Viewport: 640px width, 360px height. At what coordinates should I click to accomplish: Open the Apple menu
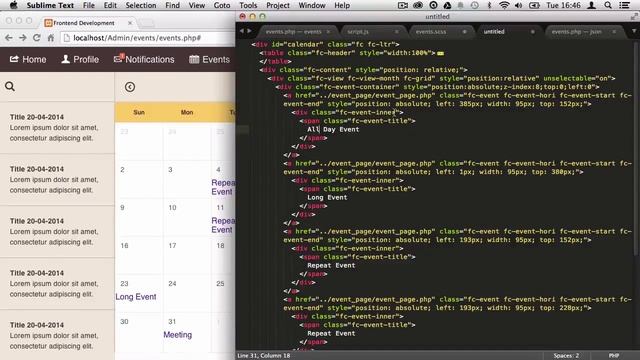pos(13,5)
